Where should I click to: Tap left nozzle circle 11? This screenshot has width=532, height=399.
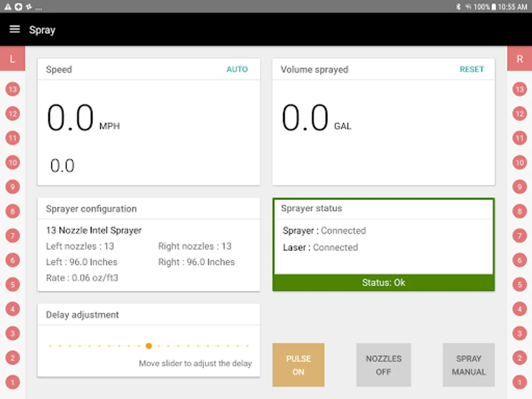coord(12,138)
